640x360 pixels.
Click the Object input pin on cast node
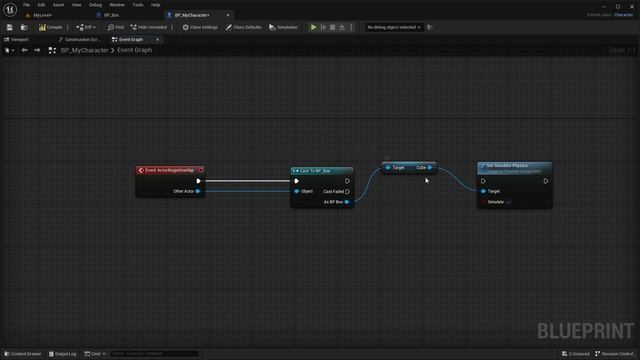(x=297, y=191)
